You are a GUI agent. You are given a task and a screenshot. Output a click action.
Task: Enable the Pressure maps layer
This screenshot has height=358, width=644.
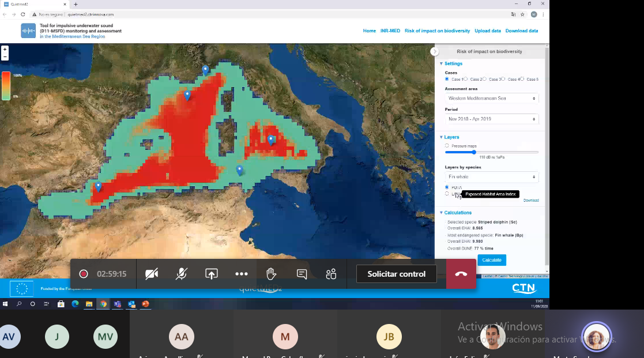tap(447, 146)
